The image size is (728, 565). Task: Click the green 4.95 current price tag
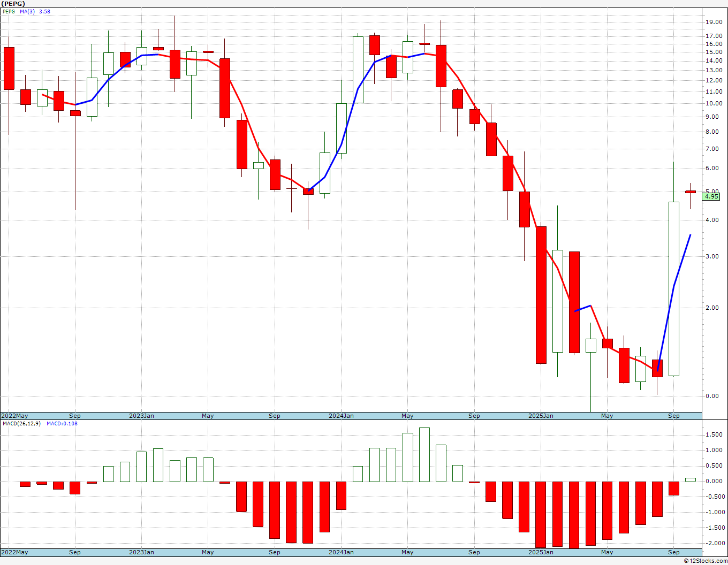(x=711, y=196)
